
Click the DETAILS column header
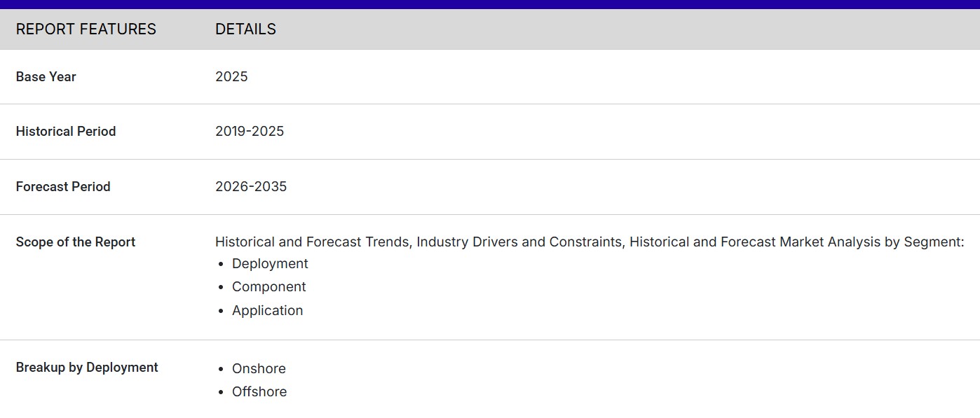pos(245,29)
